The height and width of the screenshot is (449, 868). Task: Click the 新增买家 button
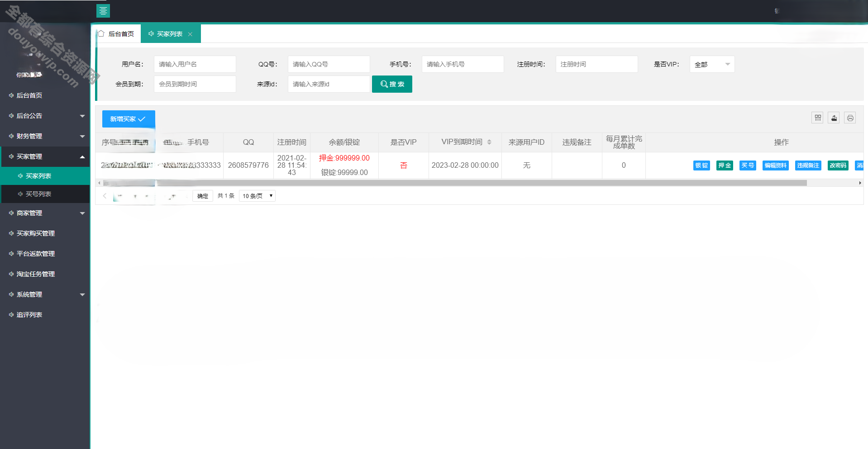(x=129, y=119)
